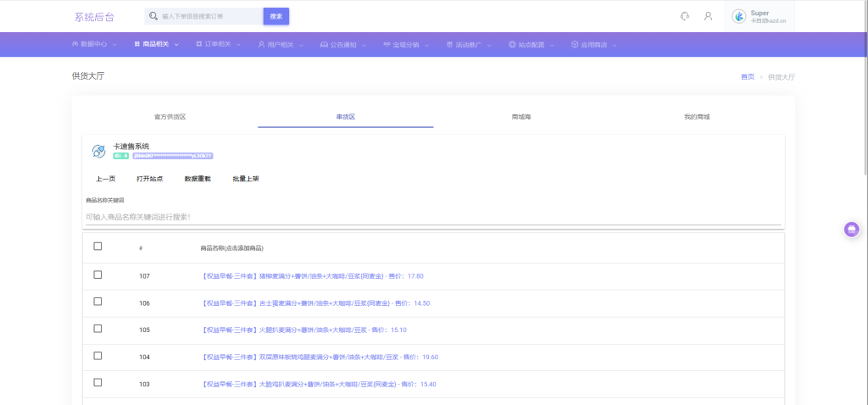
Task: Open the 我的商城 tab
Action: (x=697, y=116)
